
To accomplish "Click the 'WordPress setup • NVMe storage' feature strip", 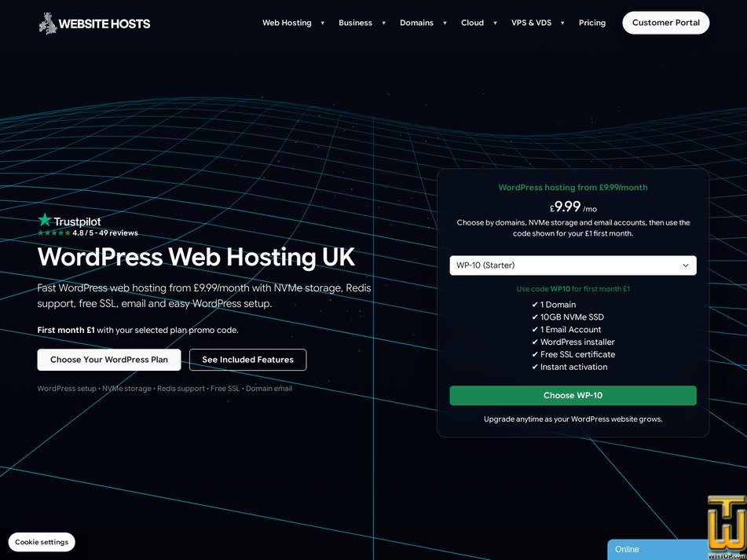I will tap(165, 389).
